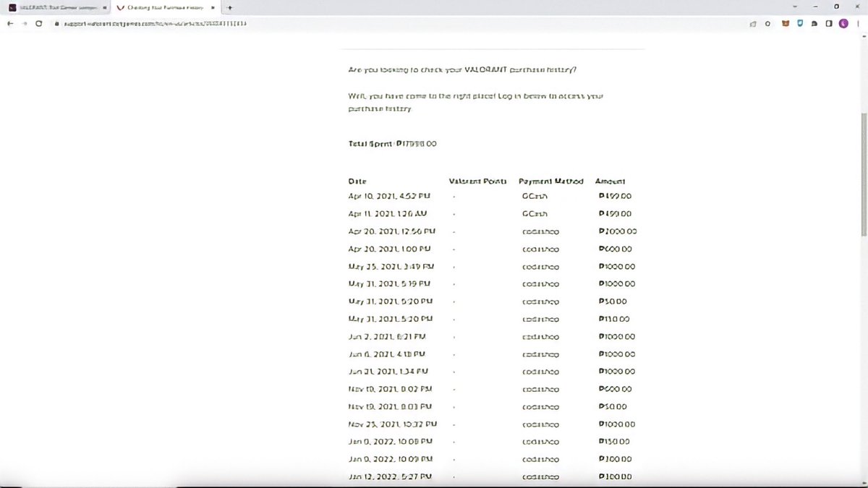Screen dimensions: 868x488
Task: Click the browser forward arrow
Action: 24,23
